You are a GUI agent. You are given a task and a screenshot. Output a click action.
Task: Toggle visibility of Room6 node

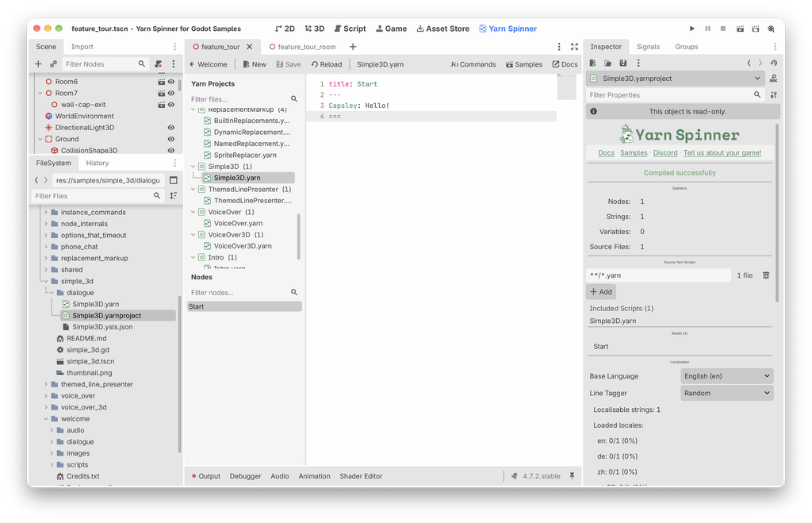tap(171, 82)
